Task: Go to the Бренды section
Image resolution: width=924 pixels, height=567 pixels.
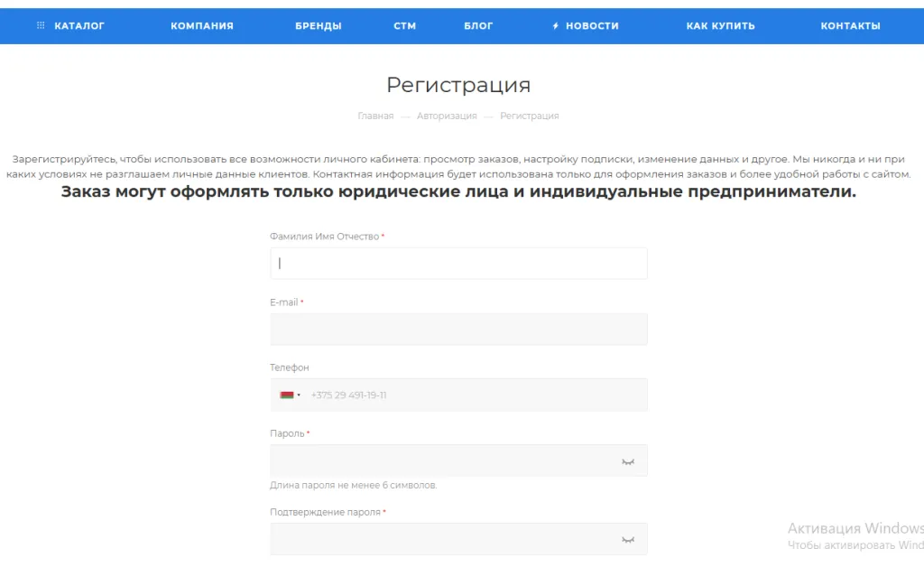Action: pos(318,26)
